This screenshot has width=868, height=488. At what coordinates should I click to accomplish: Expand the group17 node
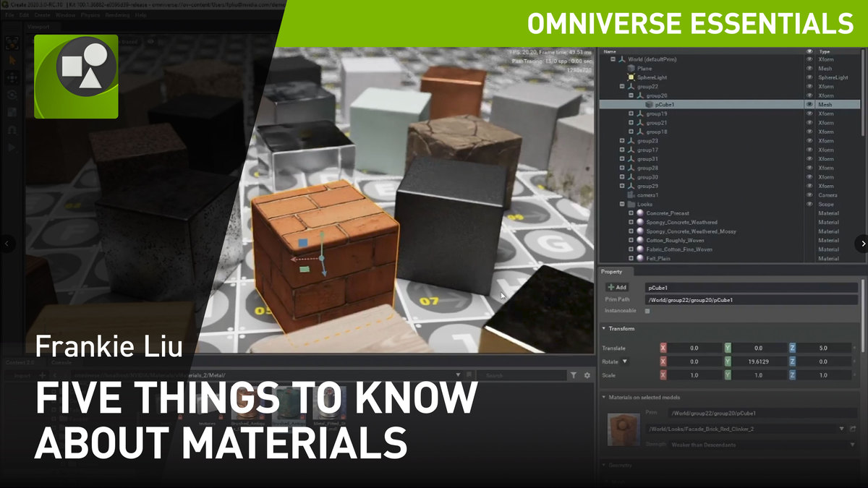coord(622,150)
